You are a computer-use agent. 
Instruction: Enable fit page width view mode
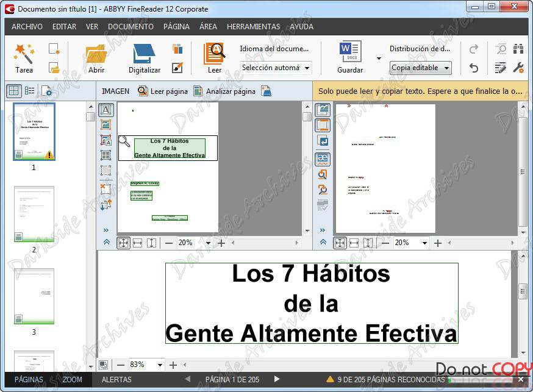[x=138, y=242]
